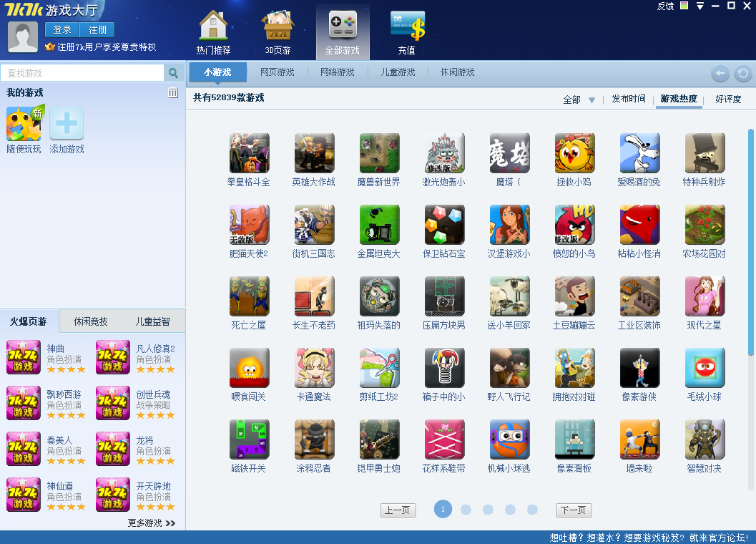Open the 更多游戏 link
The width and height of the screenshot is (756, 544).
pyautogui.click(x=152, y=523)
